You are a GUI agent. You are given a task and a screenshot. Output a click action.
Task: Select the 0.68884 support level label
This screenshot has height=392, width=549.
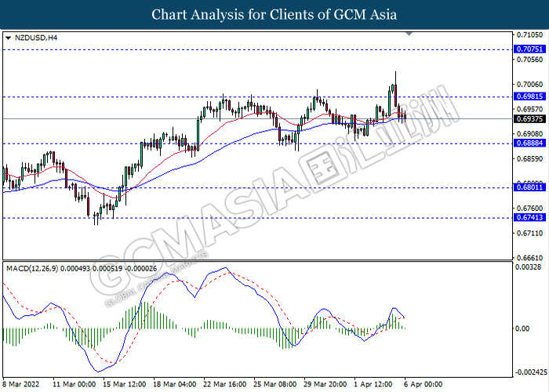(x=529, y=143)
